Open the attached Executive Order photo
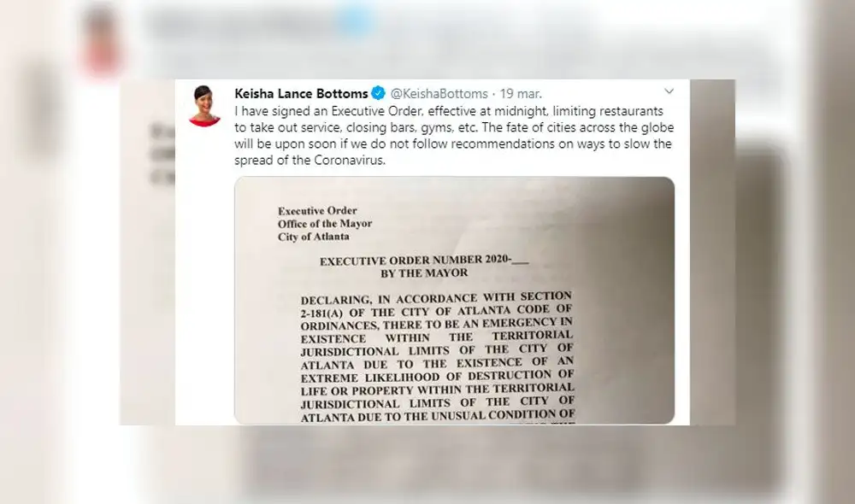 tap(454, 300)
